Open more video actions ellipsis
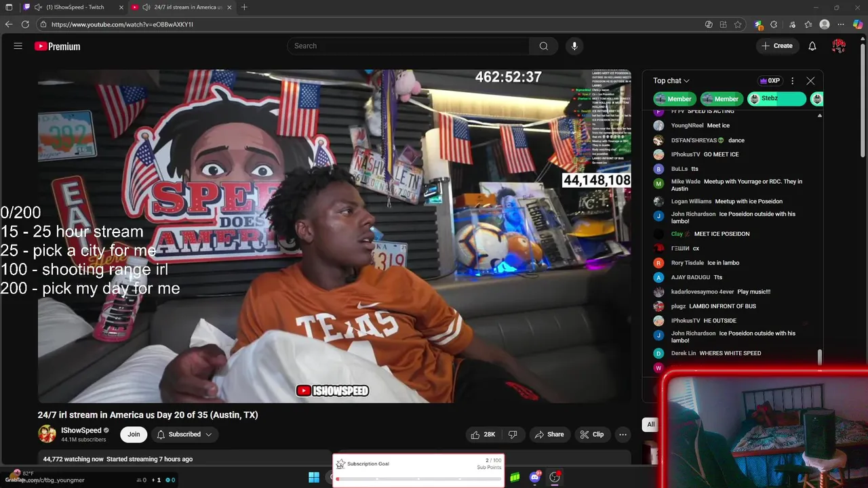Screen dimensions: 868x488 click(623, 434)
